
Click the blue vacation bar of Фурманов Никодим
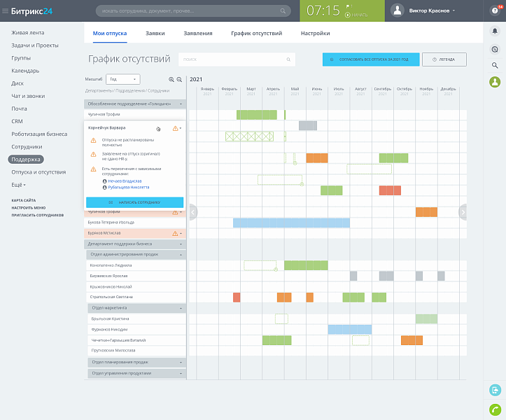click(349, 329)
